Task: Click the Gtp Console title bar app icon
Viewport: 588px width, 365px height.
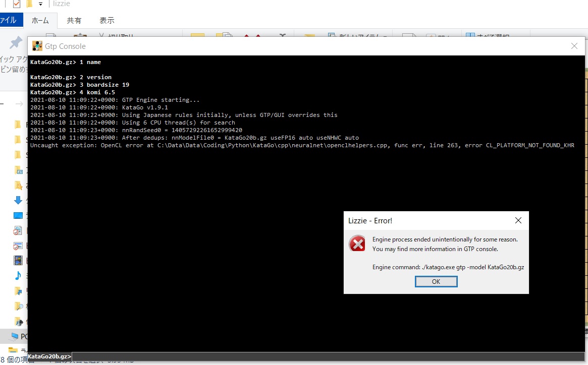Action: click(37, 46)
